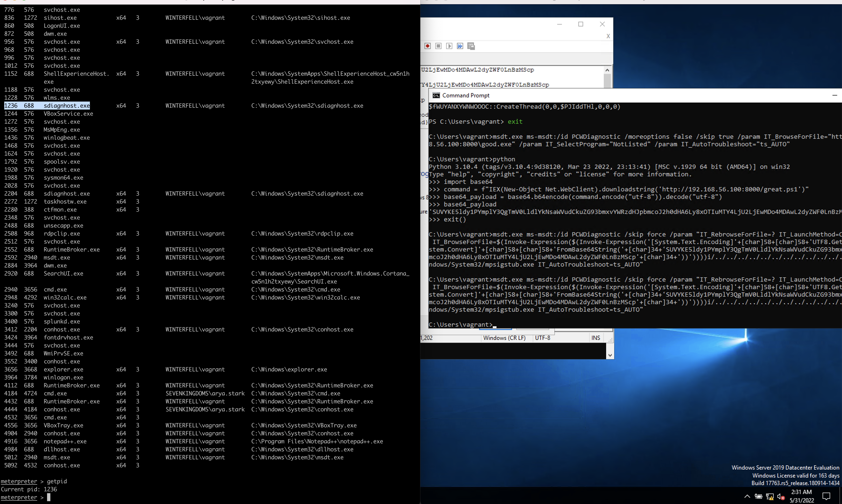
Task: Click Save Current Recorded Macro icon
Action: coord(471,46)
